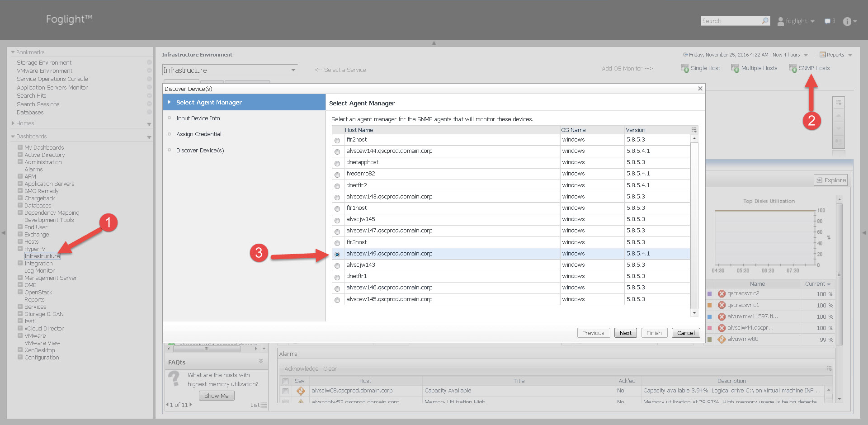Select alvscew149.qscprod.domain.corp radio button
This screenshot has width=868, height=425.
click(x=337, y=255)
